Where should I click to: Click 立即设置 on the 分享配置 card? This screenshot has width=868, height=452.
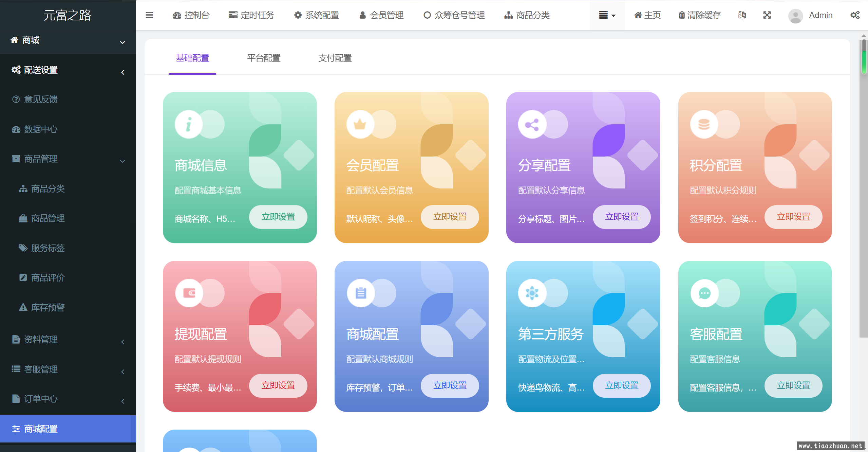(622, 217)
